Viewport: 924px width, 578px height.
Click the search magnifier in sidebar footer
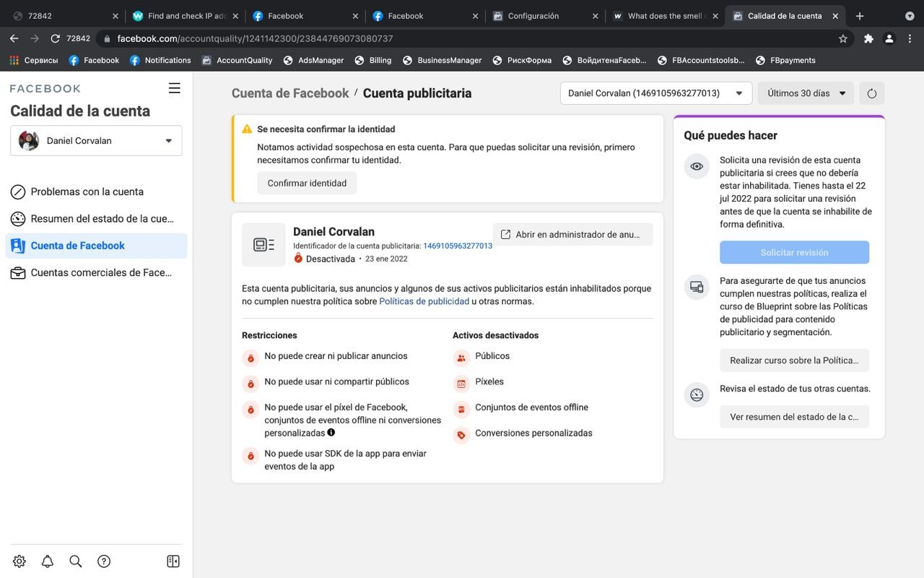pos(76,561)
